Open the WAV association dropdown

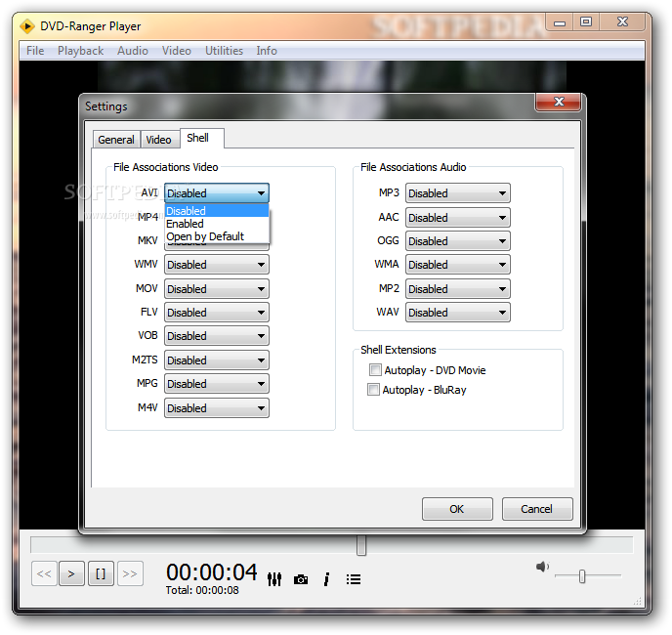458,313
